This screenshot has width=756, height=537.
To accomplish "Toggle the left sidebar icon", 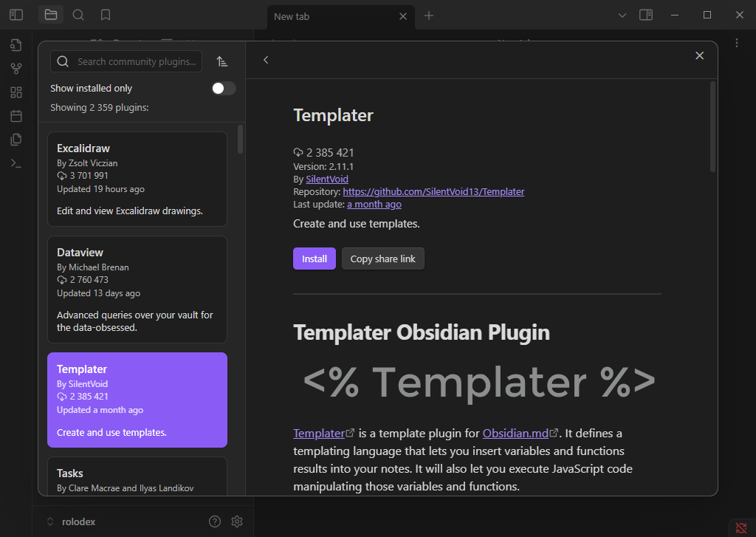I will point(16,15).
